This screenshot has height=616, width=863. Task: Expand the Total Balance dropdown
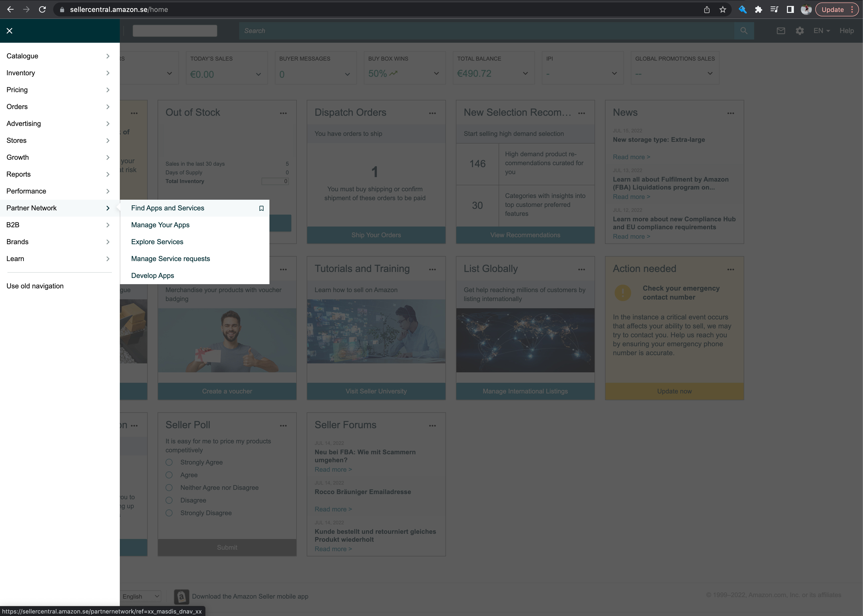click(525, 73)
